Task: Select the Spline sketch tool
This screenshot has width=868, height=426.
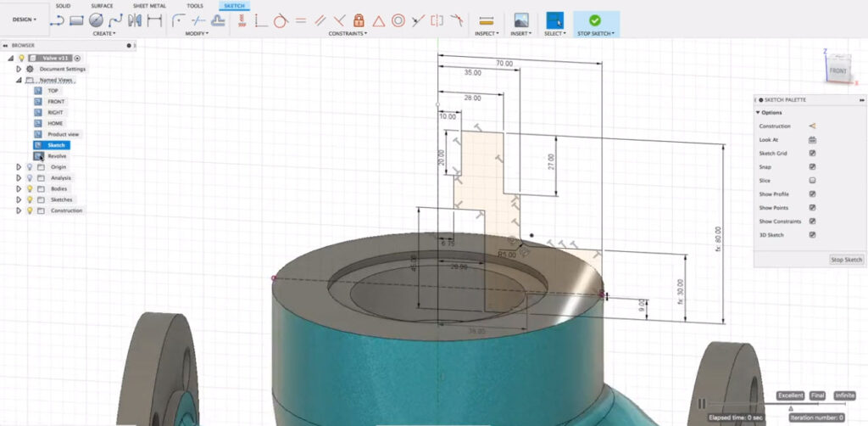Action: [x=115, y=20]
